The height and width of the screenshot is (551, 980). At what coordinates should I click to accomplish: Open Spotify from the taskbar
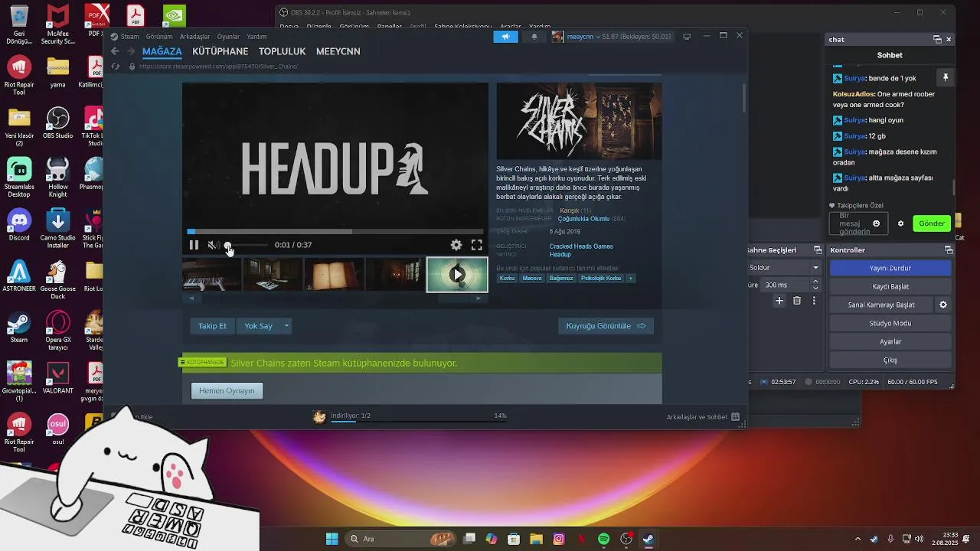(x=603, y=539)
